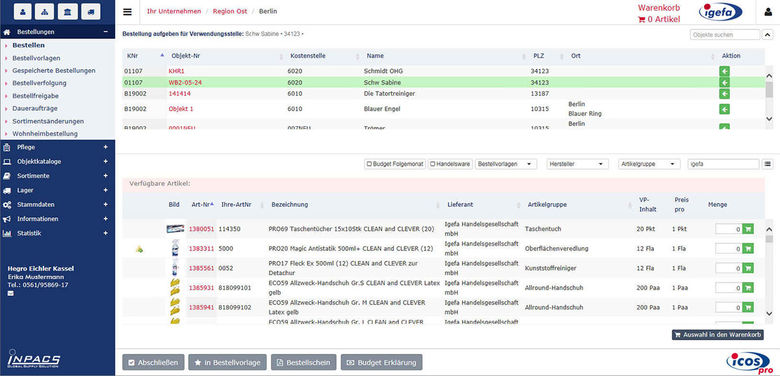This screenshot has height=376, width=780.
Task: Expand the Stammdaten menu section
Action: tap(105, 204)
